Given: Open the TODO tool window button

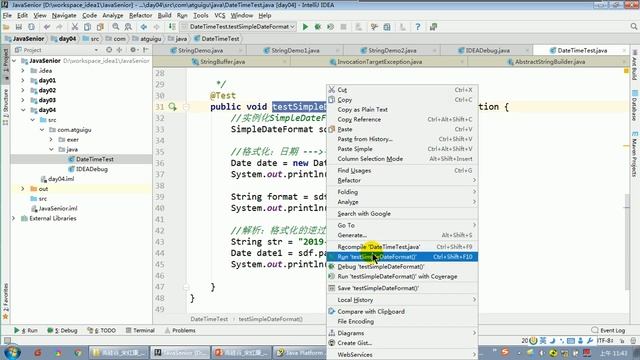Looking at the screenshot, I should 102,331.
